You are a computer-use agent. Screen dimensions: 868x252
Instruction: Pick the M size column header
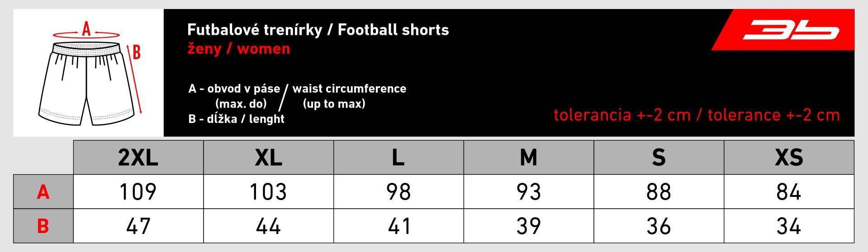(528, 158)
